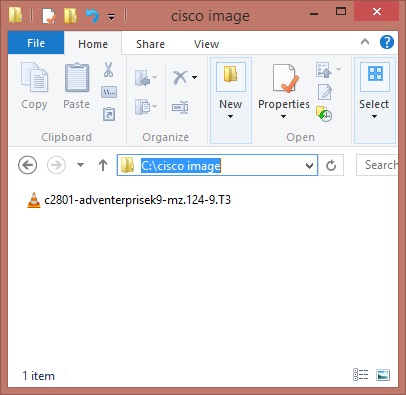Click the Paste clipboard icon
Image resolution: width=406 pixels, height=395 pixels.
coord(77,77)
